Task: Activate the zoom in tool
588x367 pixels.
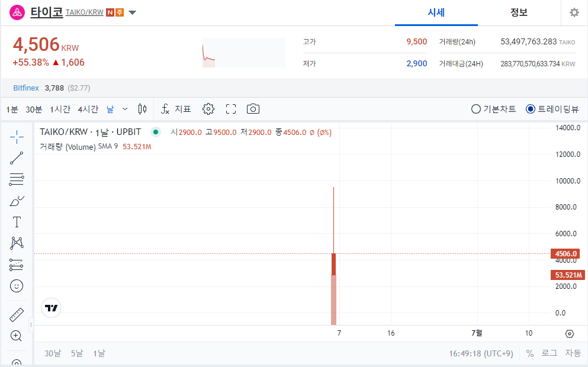Action: pos(16,336)
